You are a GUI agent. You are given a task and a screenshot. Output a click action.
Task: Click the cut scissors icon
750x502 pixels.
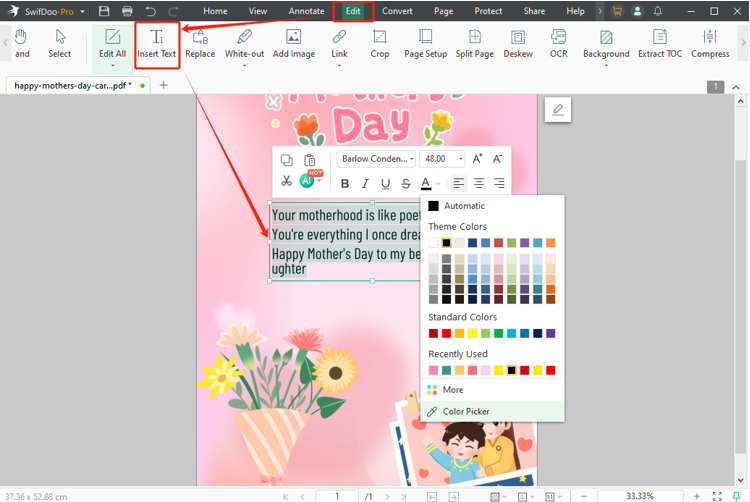[286, 181]
